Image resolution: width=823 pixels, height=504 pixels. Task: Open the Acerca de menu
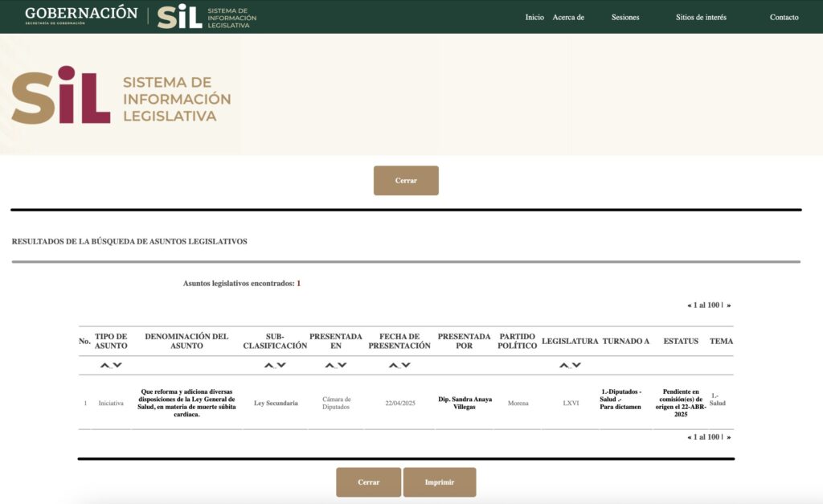click(568, 18)
